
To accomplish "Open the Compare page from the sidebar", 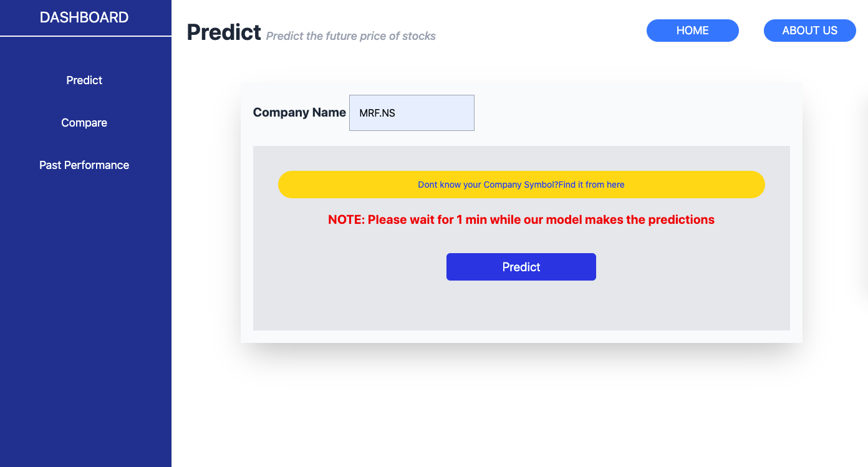I will click(84, 122).
